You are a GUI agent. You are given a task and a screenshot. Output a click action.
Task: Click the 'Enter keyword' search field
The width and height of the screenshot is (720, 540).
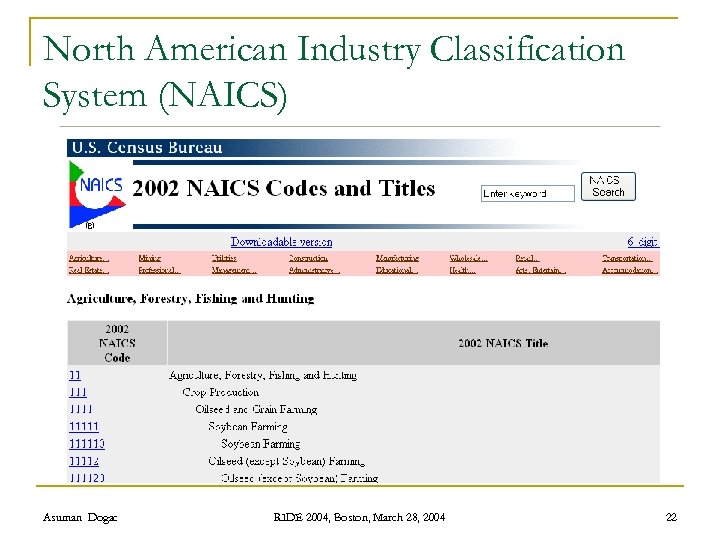tap(528, 193)
